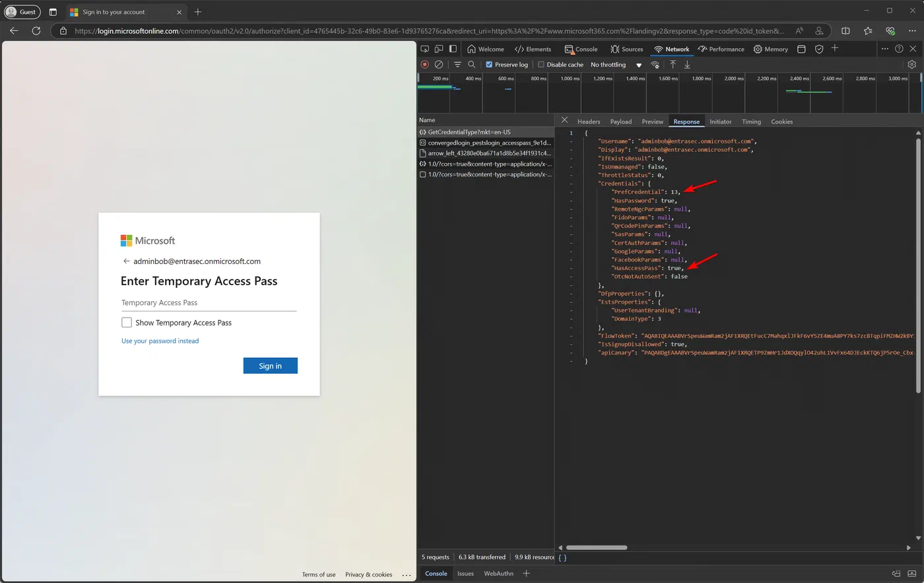Open DevTools customize ellipsis menu
The image size is (924, 583).
point(885,49)
